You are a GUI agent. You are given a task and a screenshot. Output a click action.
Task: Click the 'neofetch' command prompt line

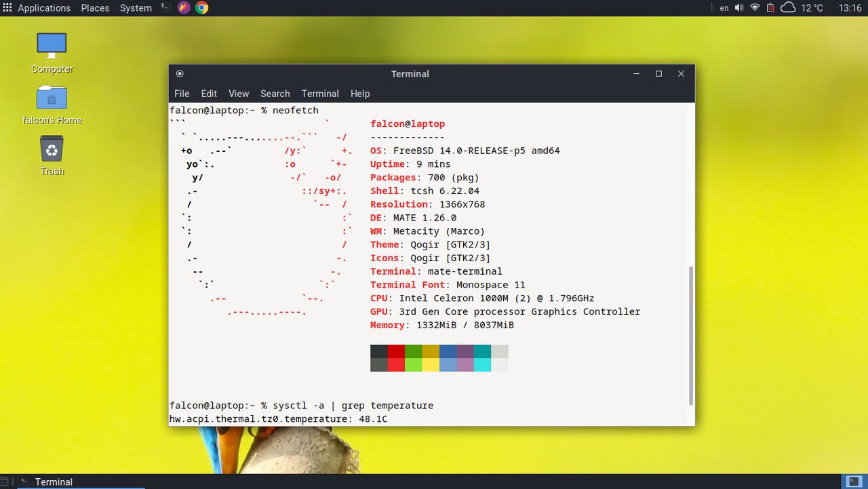(244, 111)
